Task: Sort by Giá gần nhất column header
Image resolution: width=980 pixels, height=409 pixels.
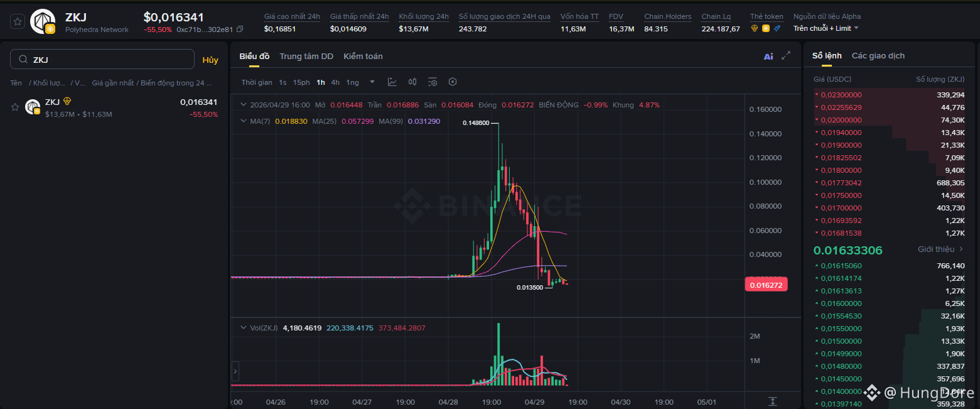Action: (114, 83)
